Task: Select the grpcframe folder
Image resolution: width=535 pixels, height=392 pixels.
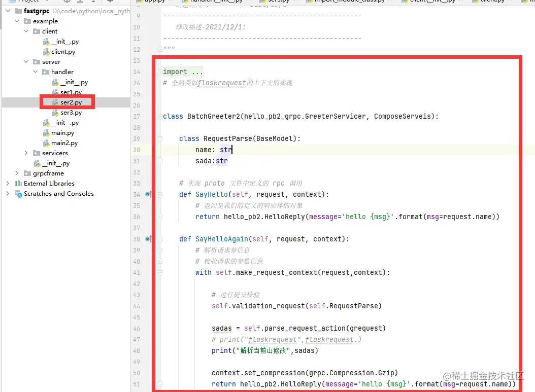Action: pyautogui.click(x=48, y=173)
